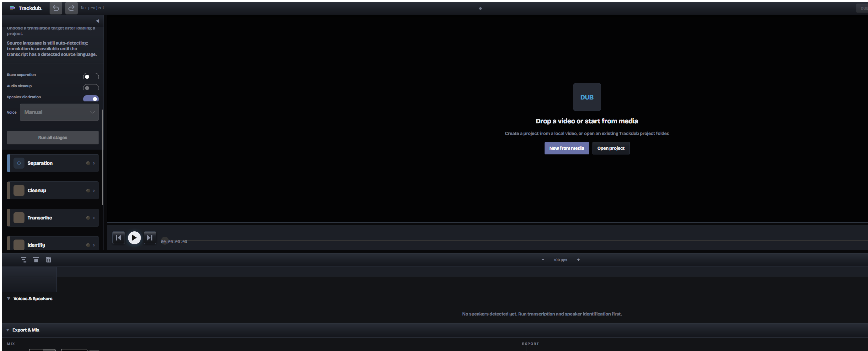Click the undo arrow icon
This screenshot has height=351, width=868.
tap(56, 8)
